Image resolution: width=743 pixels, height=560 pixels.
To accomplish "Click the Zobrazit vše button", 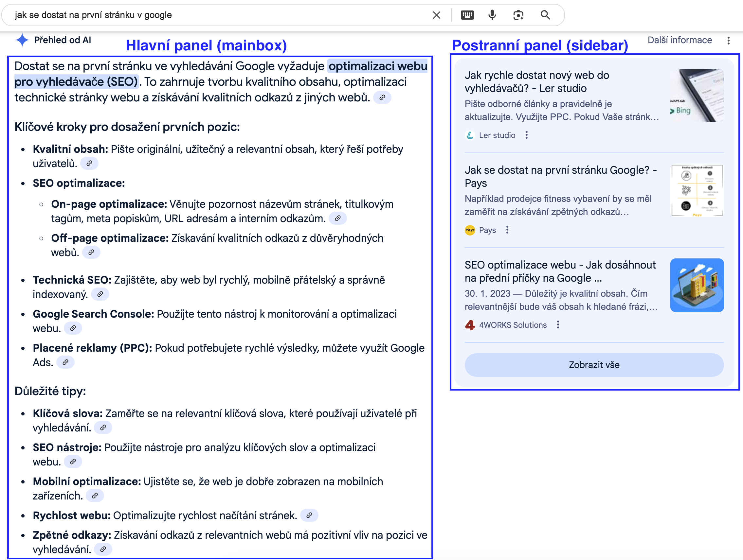I will pyautogui.click(x=594, y=365).
